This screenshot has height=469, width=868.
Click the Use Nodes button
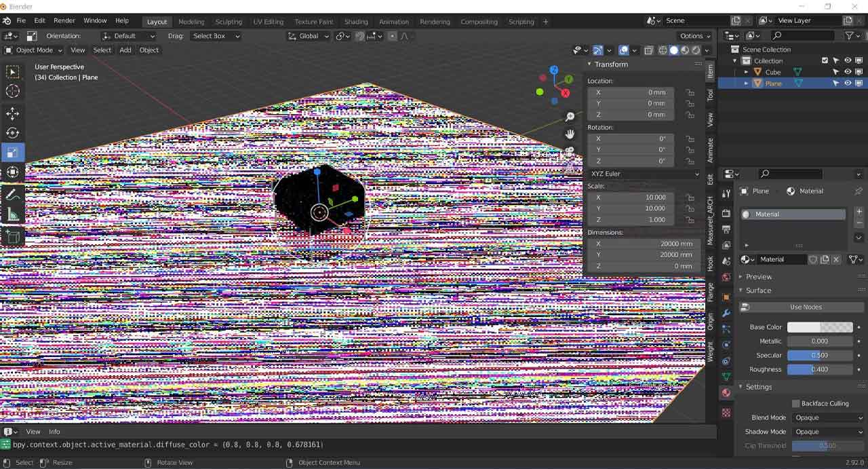click(807, 307)
